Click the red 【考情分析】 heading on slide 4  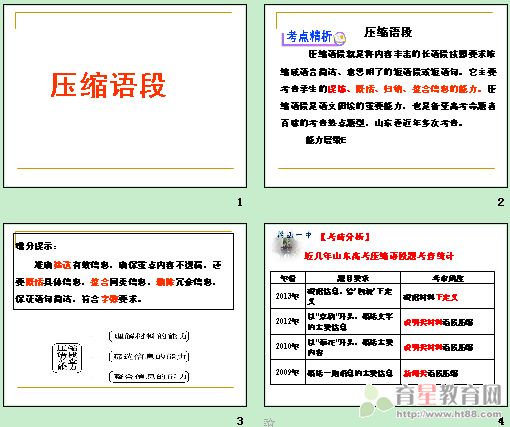[x=345, y=237]
